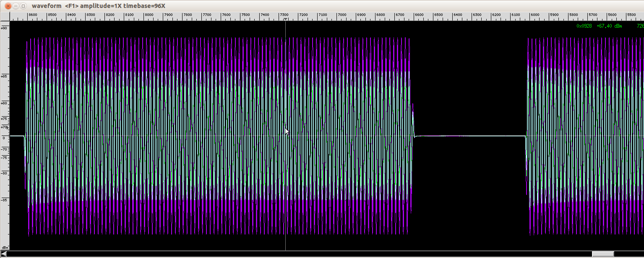644x258 pixels.
Task: Click the 6400 tick on time ruler
Action: [458, 15]
